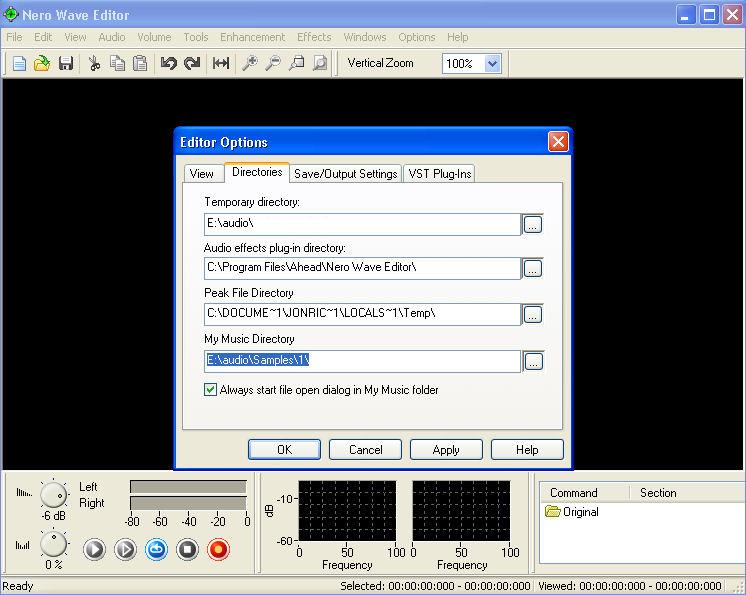Browse for the My Music Directory

pos(533,361)
